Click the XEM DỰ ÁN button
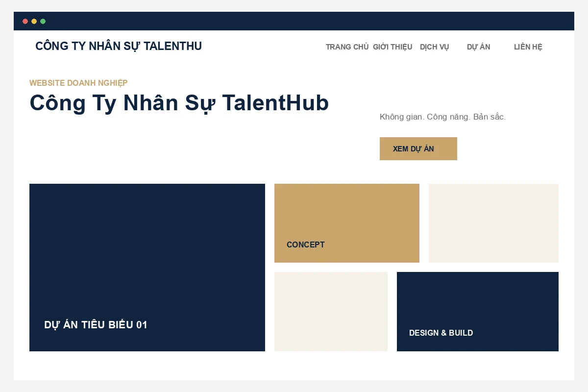Viewport: 588px width, 392px height. [x=418, y=148]
